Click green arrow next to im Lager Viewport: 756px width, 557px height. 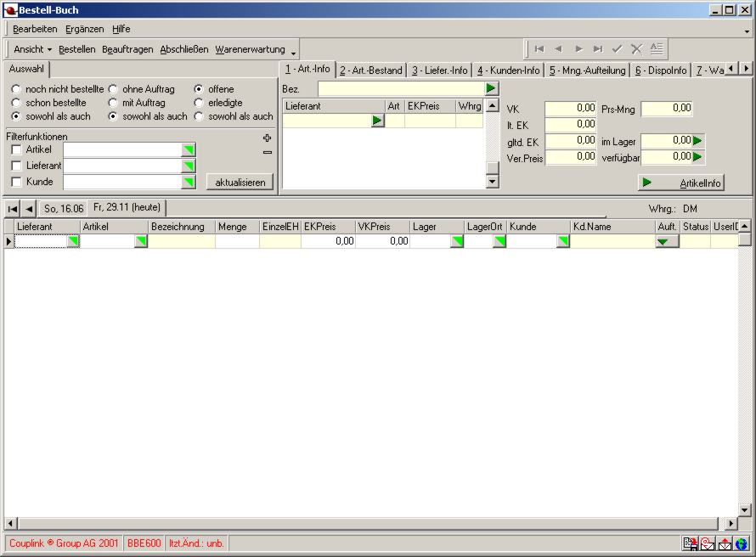pyautogui.click(x=698, y=141)
